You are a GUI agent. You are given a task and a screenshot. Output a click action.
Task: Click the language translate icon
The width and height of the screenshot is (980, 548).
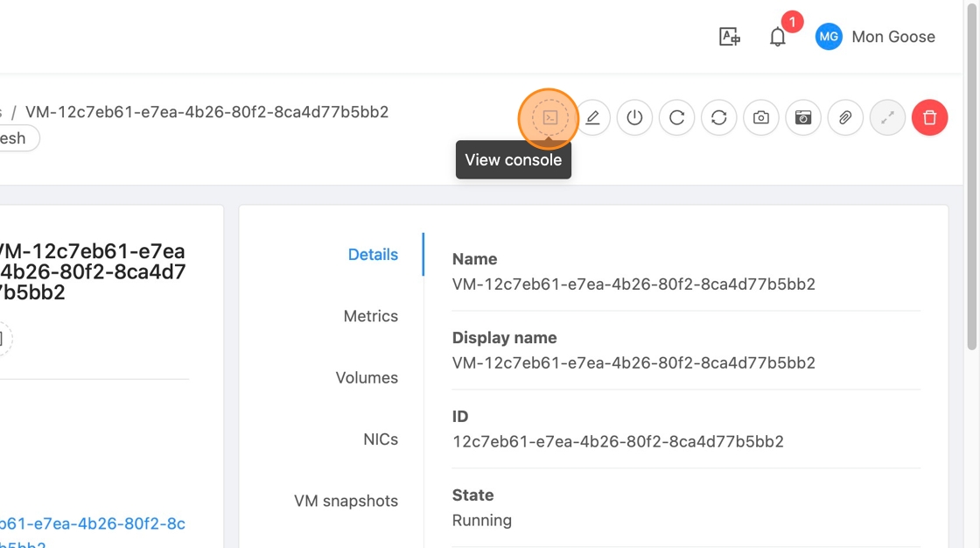pos(729,37)
